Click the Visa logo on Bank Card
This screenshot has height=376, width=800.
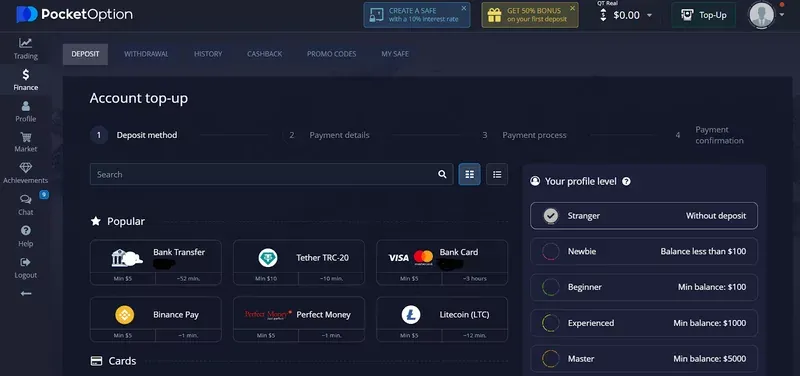[x=398, y=258]
